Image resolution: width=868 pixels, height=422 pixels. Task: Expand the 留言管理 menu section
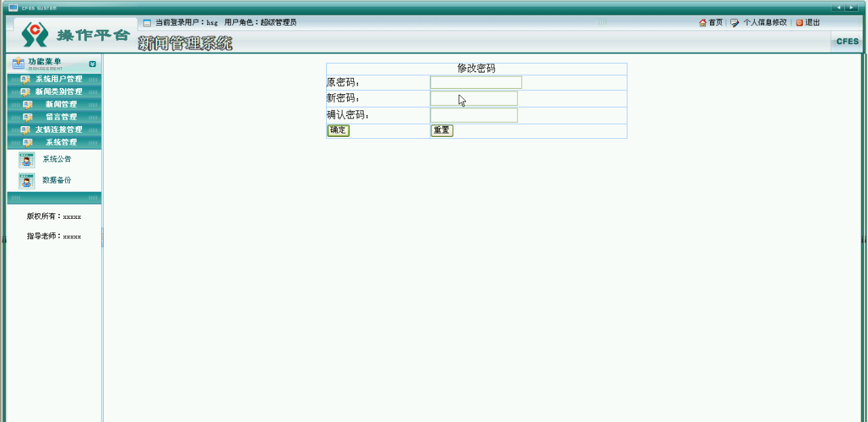tap(54, 117)
